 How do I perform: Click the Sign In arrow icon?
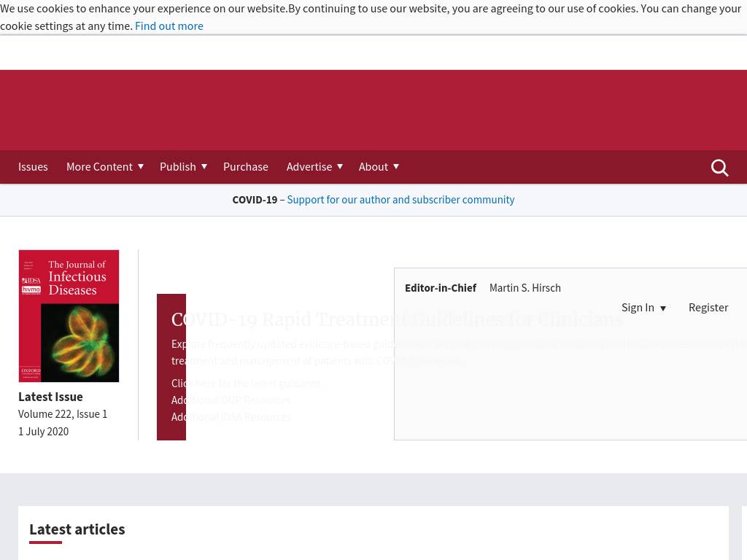663,308
